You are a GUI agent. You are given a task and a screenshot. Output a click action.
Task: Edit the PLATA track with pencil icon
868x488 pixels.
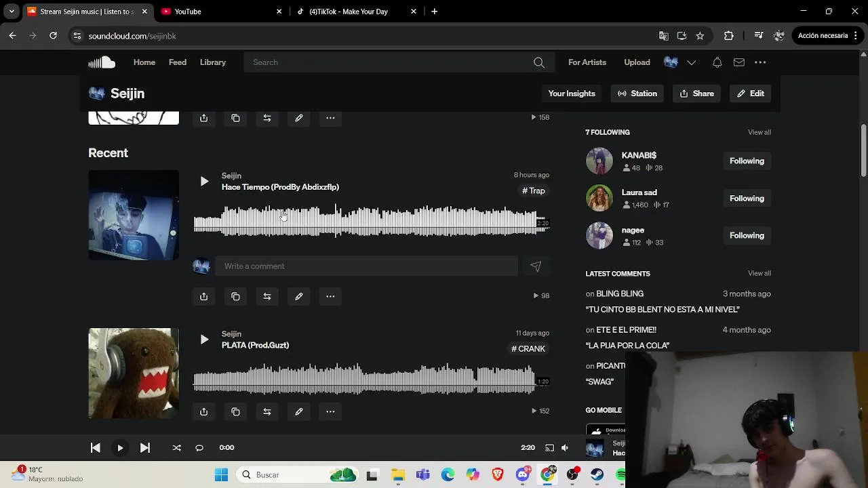[x=299, y=411]
